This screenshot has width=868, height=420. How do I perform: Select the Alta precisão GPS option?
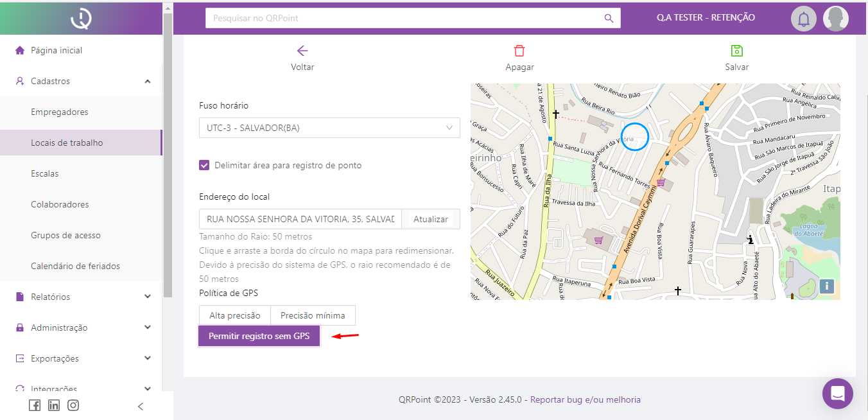(234, 315)
